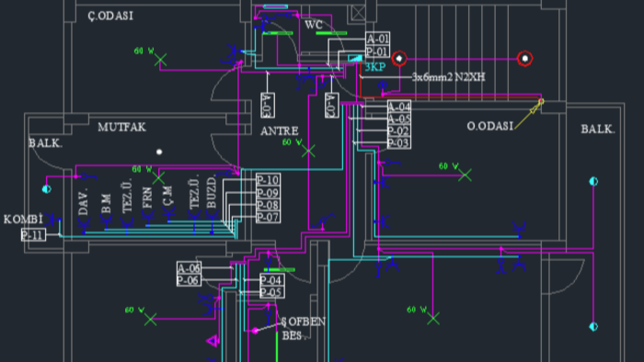Select the P-10 circuit tag

269,180
